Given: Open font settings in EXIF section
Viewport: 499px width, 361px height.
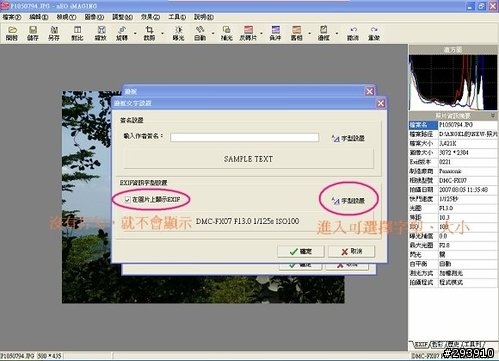Looking at the screenshot, I should coord(348,201).
